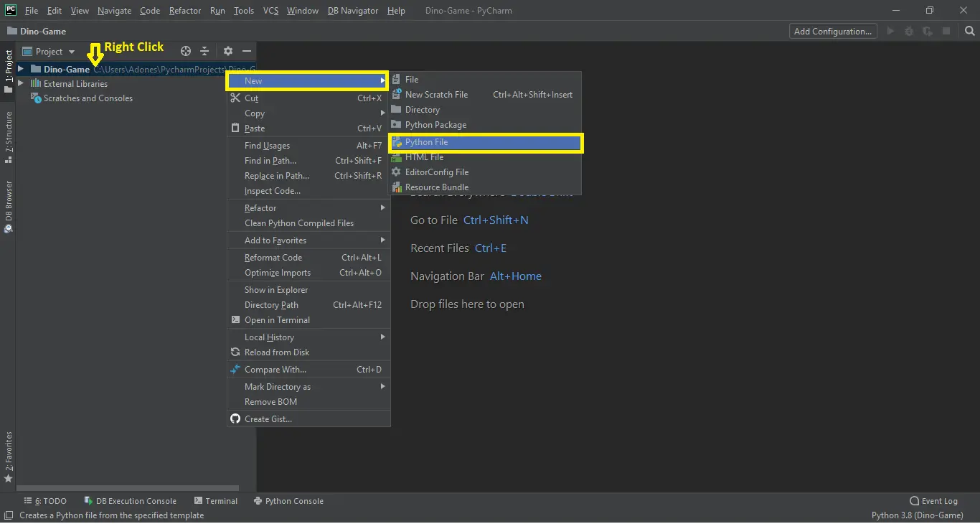Open Project panel settings gear icon

click(x=228, y=51)
